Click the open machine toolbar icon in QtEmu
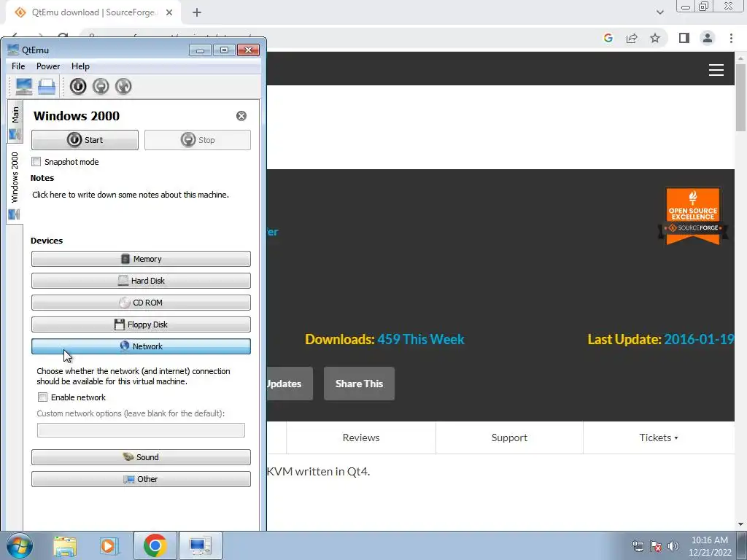This screenshot has height=560, width=747. pos(47,87)
